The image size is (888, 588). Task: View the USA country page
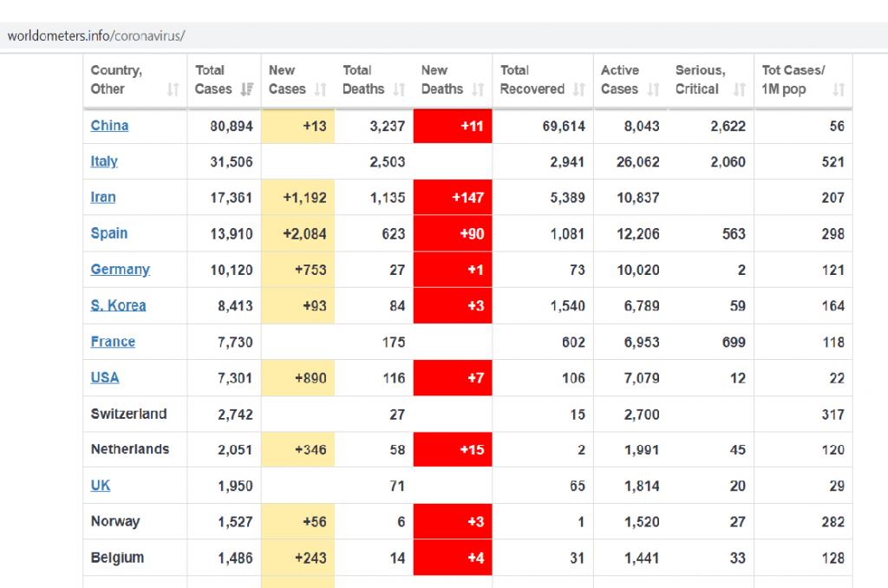coord(105,377)
